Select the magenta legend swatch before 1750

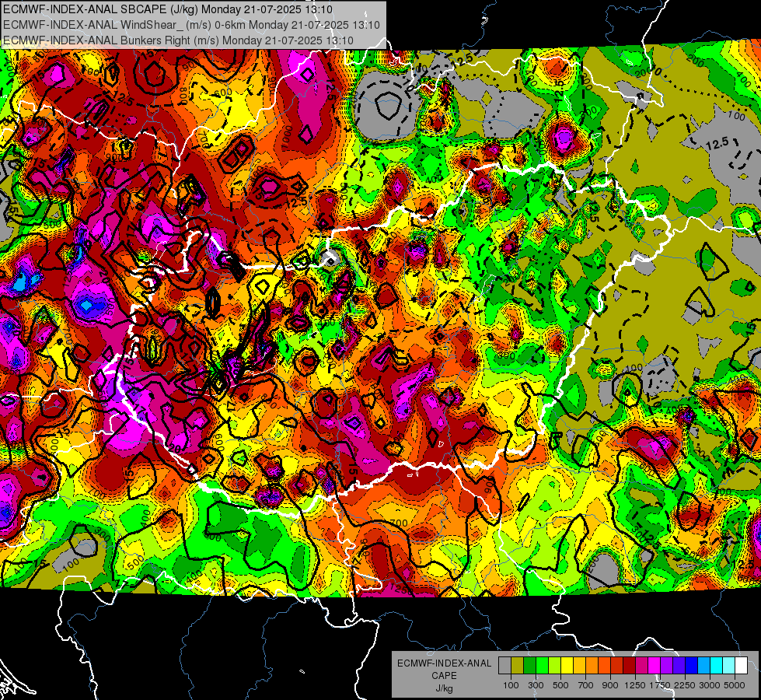[x=655, y=666]
